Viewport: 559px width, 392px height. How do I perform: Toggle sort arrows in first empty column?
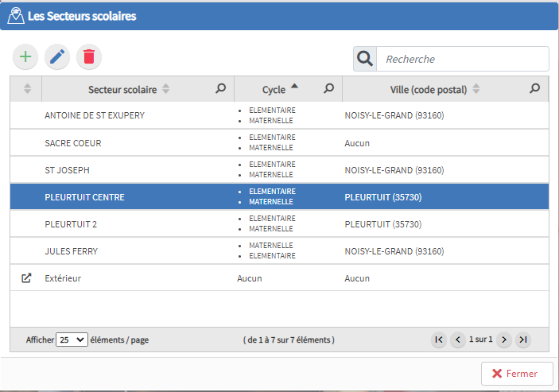[27, 89]
